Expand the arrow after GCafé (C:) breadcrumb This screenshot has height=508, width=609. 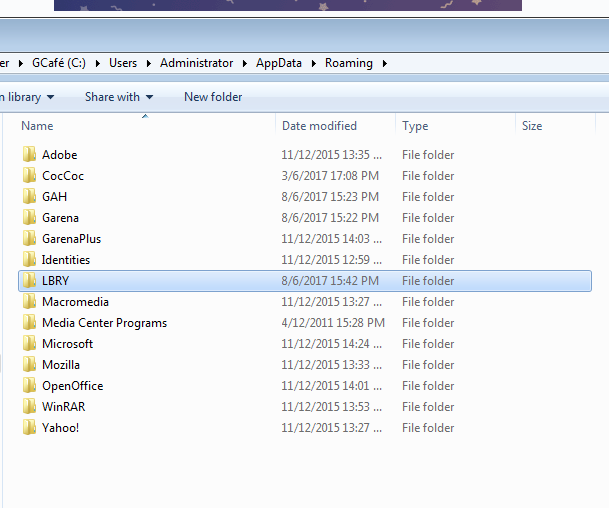coord(98,63)
